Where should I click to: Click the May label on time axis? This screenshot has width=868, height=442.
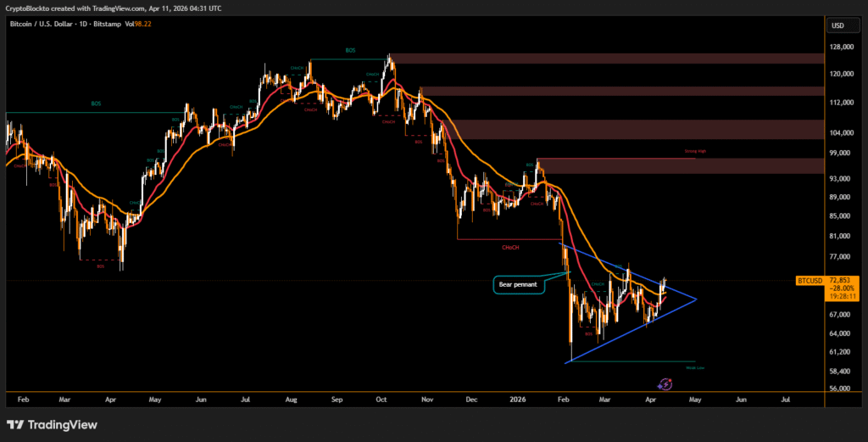[694, 397]
